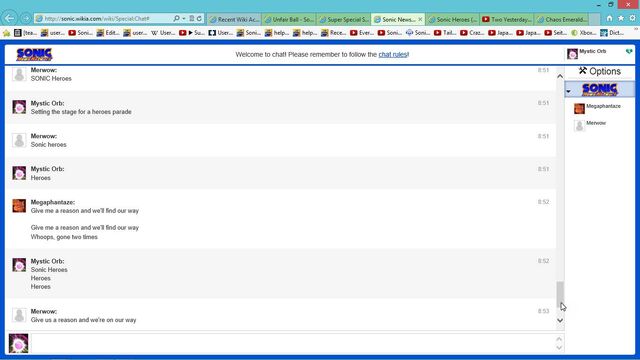
Task: Open the Ever... YouTube bookmark
Action: pos(362,33)
